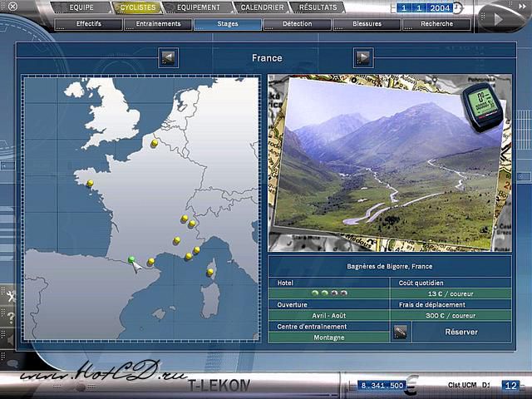Click the previous country arrow
This screenshot has height=399, width=532.
(x=169, y=57)
